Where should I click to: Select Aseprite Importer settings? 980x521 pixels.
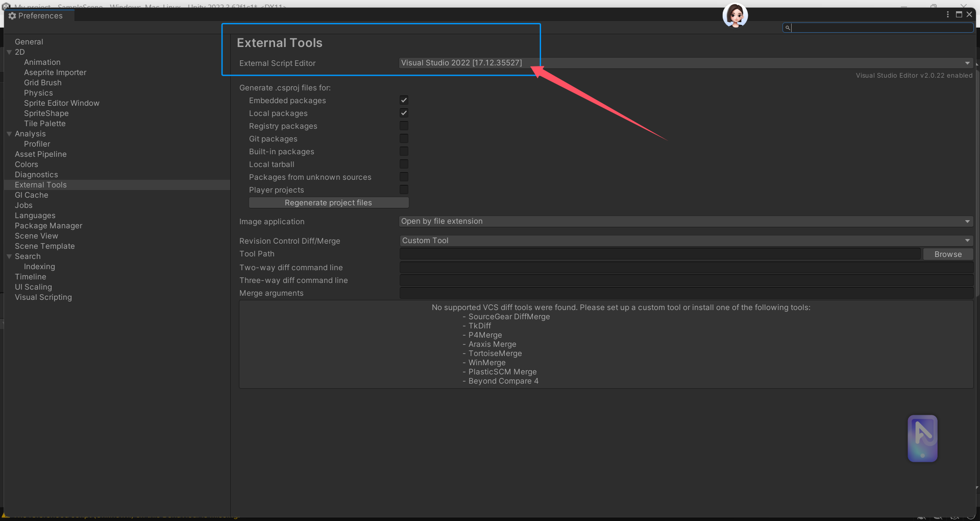pos(55,73)
